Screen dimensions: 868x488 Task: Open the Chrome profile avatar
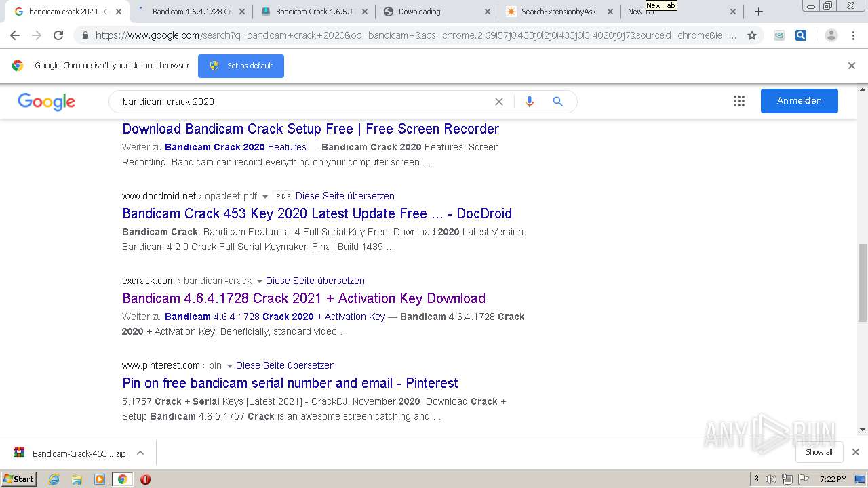click(x=831, y=35)
